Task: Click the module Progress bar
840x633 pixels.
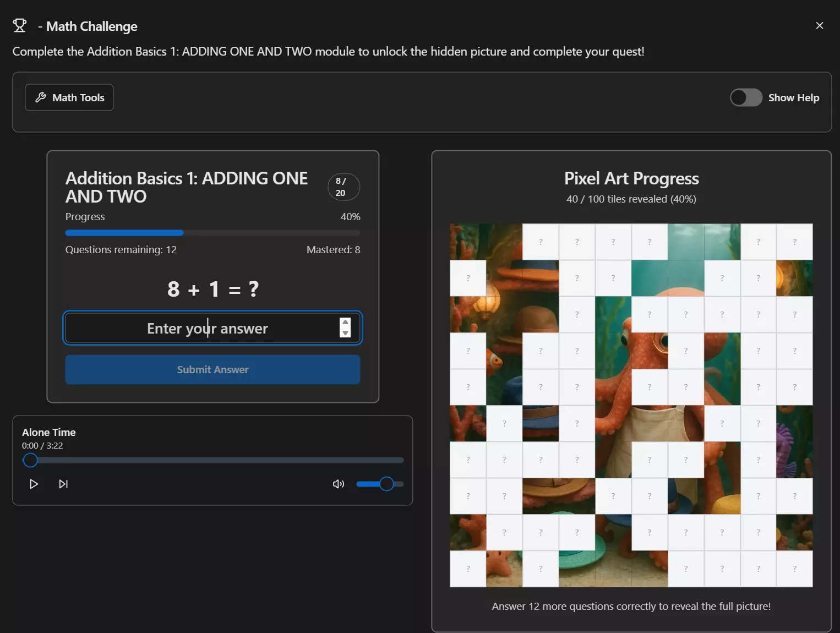Action: click(212, 233)
